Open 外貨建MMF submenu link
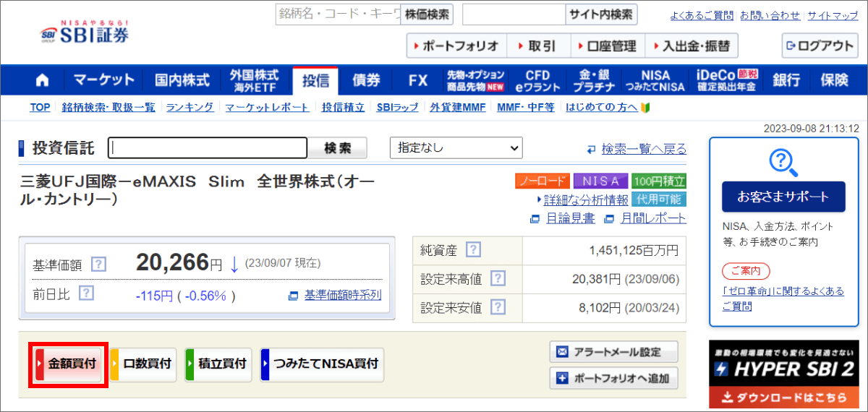This screenshot has height=412, width=868. coord(458,107)
